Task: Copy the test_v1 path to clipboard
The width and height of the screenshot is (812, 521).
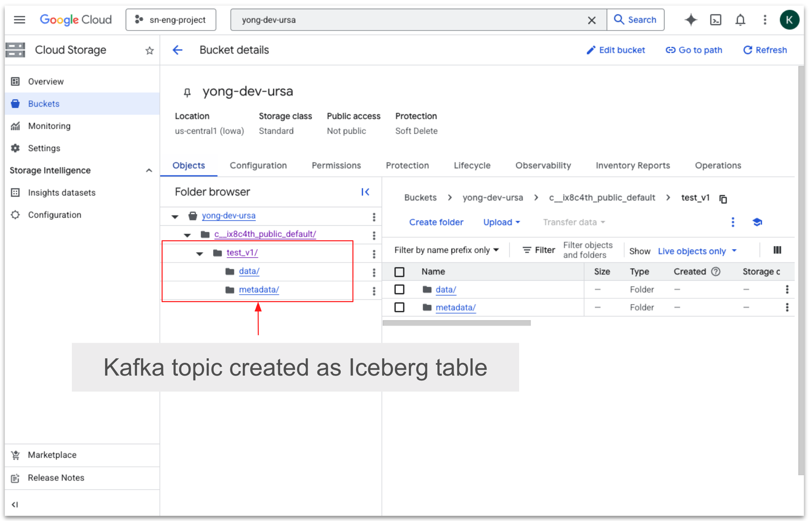Action: (x=723, y=199)
